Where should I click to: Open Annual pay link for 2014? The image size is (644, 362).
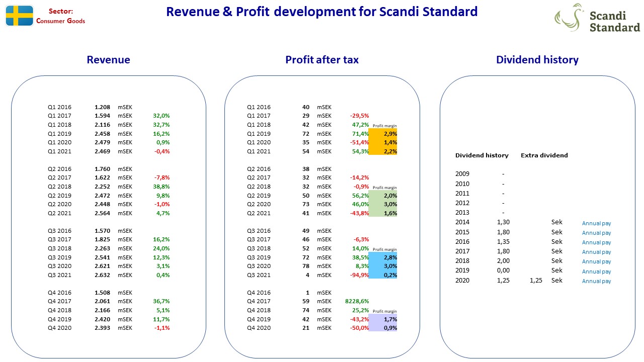[597, 223]
